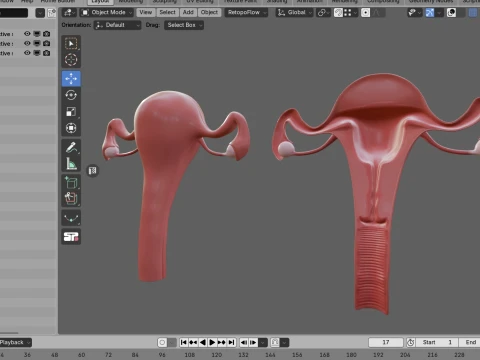The height and width of the screenshot is (360, 480).
Task: Toggle viewport overlays display
Action: [x=451, y=13]
